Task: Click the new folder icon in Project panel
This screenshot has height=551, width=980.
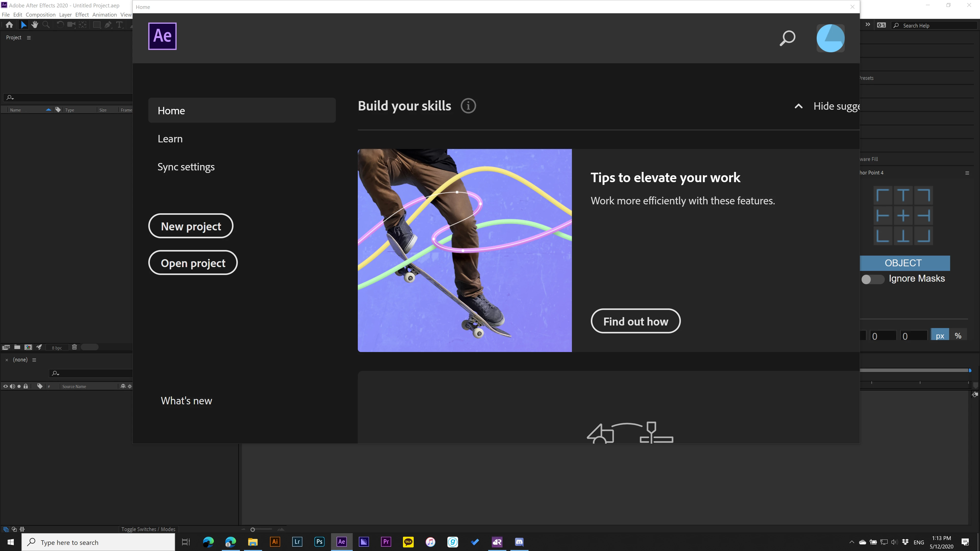Action: point(17,347)
